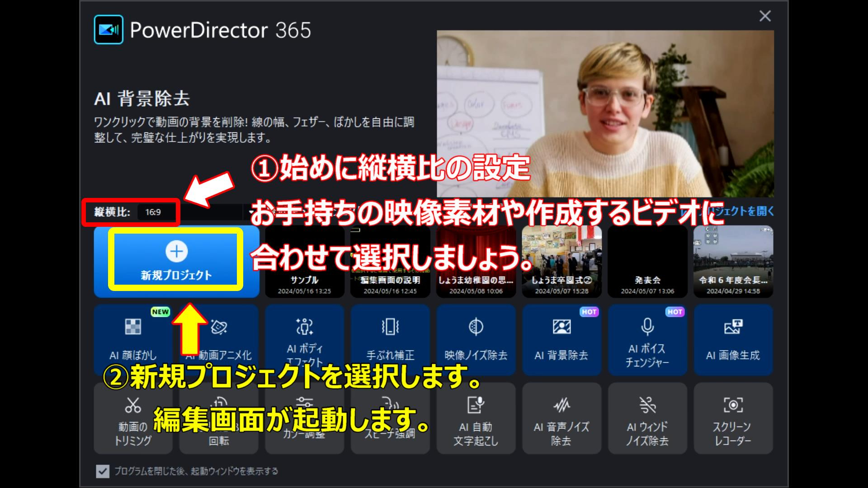Toggle 起動ウィンドウを表示する checkbox
Screen dimensions: 868x488
point(103,471)
